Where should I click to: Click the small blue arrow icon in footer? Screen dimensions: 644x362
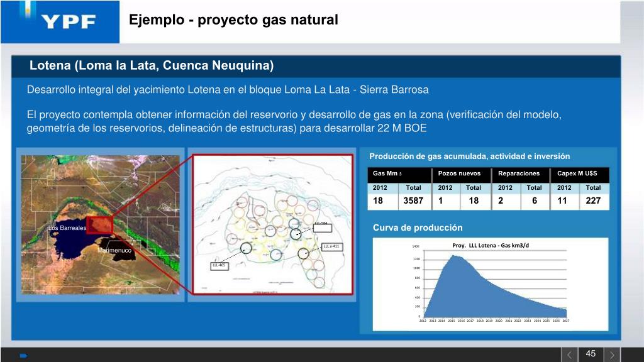[23, 356]
